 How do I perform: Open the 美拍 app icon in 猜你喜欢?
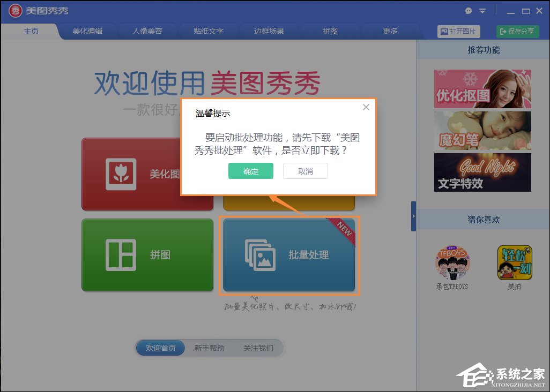(x=514, y=262)
